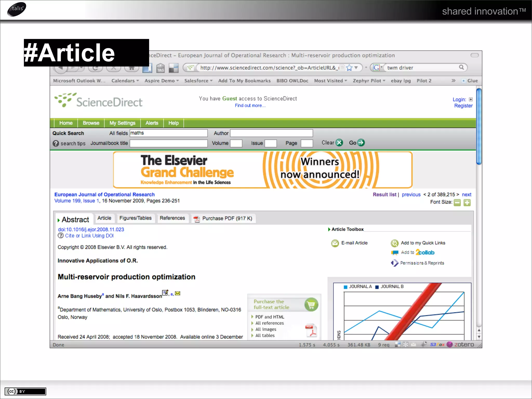Click the Journal/book title input field
Image resolution: width=532 pixels, height=399 pixels.
(x=169, y=143)
